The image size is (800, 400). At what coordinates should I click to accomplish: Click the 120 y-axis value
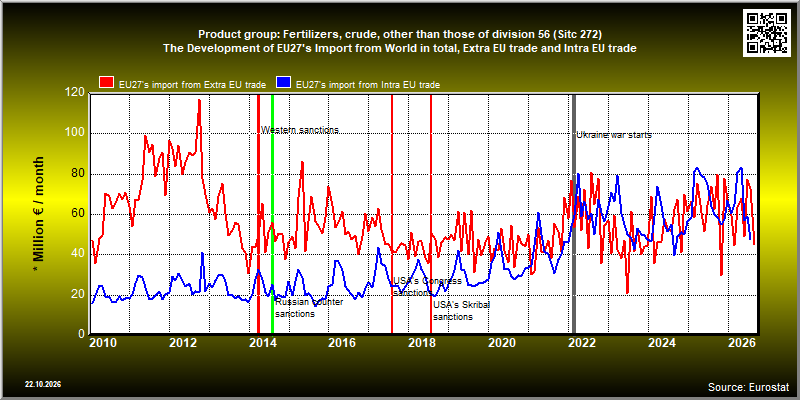74,92
